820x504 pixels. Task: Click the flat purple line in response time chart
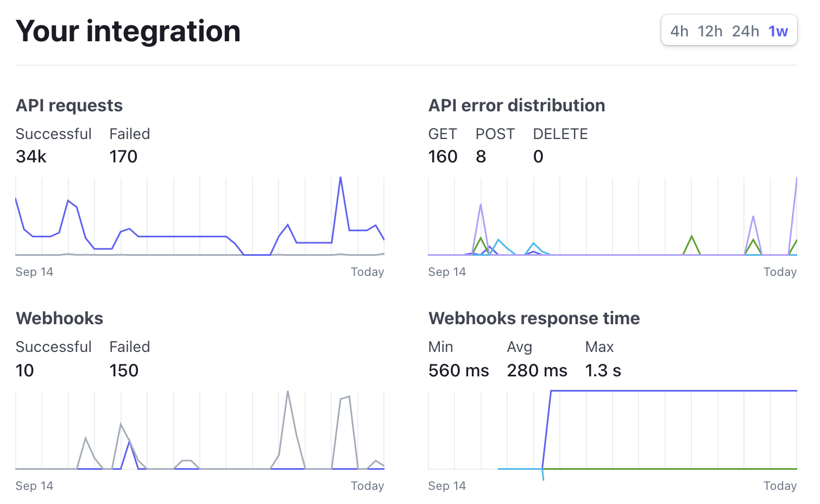[673, 390]
